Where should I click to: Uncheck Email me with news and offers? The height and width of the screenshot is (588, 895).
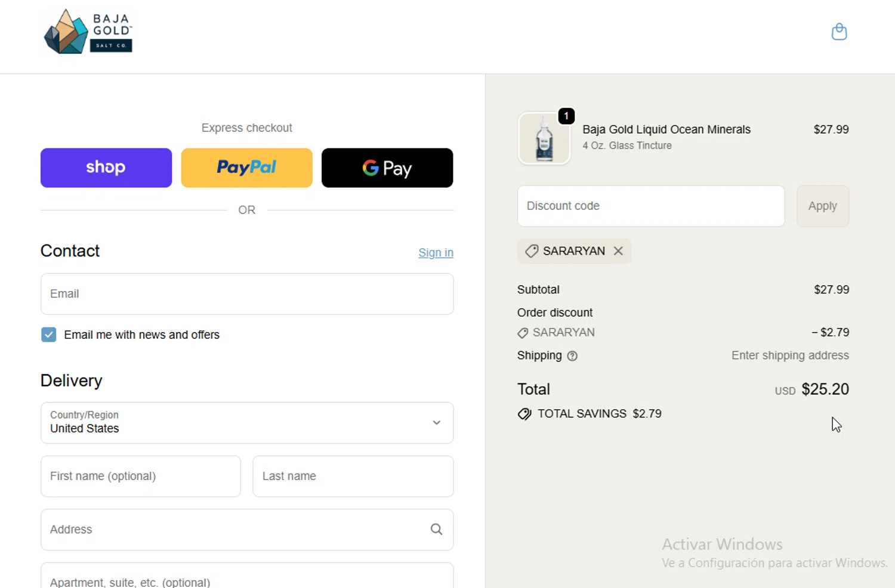click(49, 335)
